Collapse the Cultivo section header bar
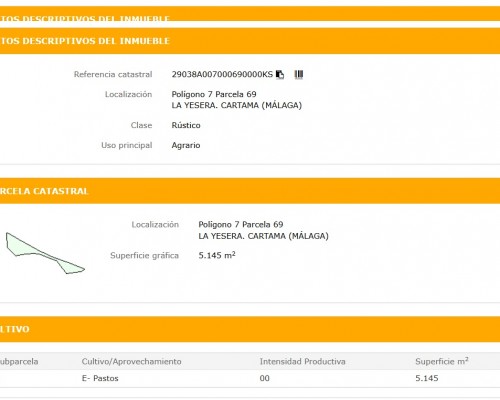The width and height of the screenshot is (500, 400). coord(250,329)
